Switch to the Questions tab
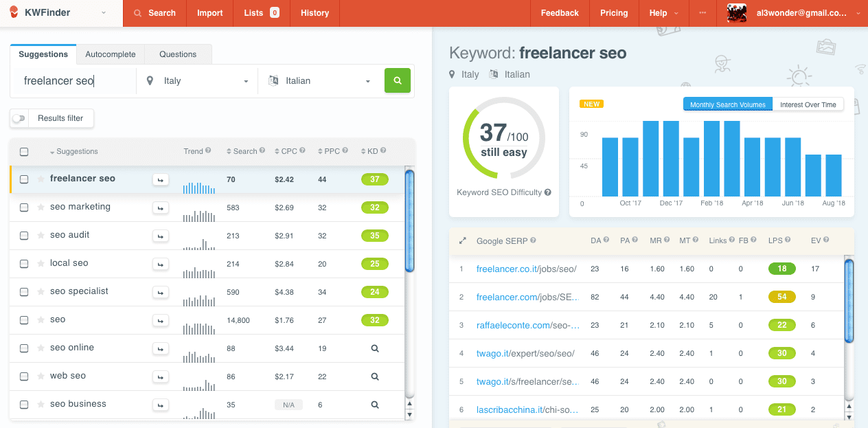Viewport: 868px width, 428px height. point(178,54)
